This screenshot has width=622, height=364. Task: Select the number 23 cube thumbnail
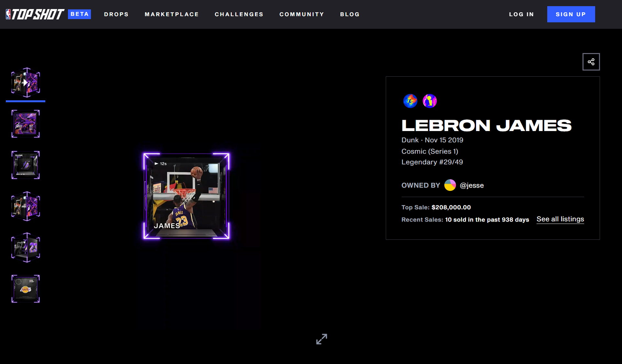(x=26, y=247)
